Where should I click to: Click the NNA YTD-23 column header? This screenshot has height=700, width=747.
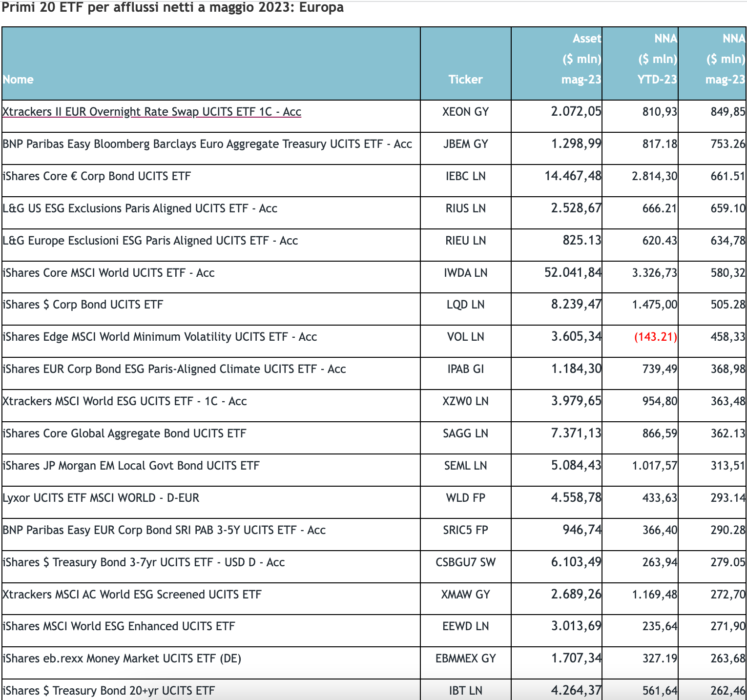657,59
